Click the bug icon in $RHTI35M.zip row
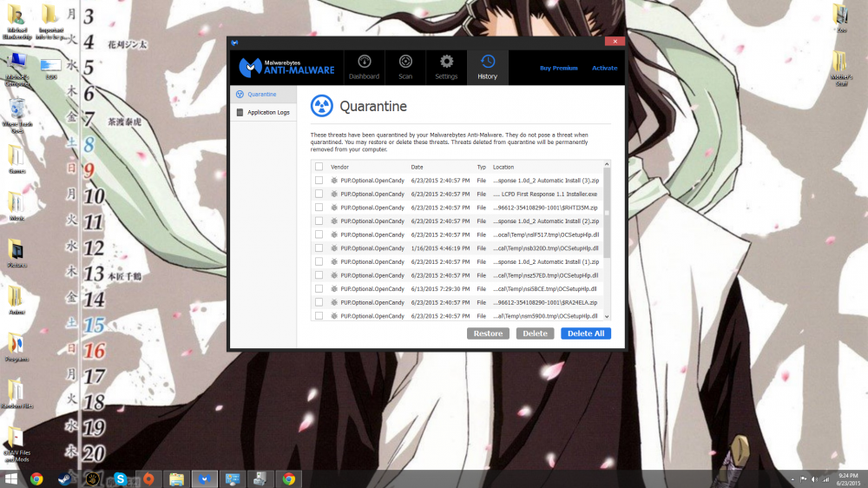Image resolution: width=868 pixels, height=488 pixels. click(x=334, y=208)
